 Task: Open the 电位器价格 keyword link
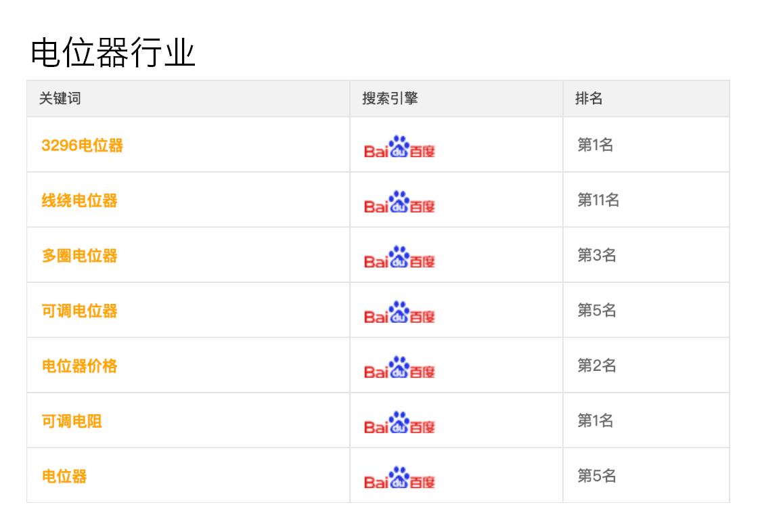click(79, 365)
